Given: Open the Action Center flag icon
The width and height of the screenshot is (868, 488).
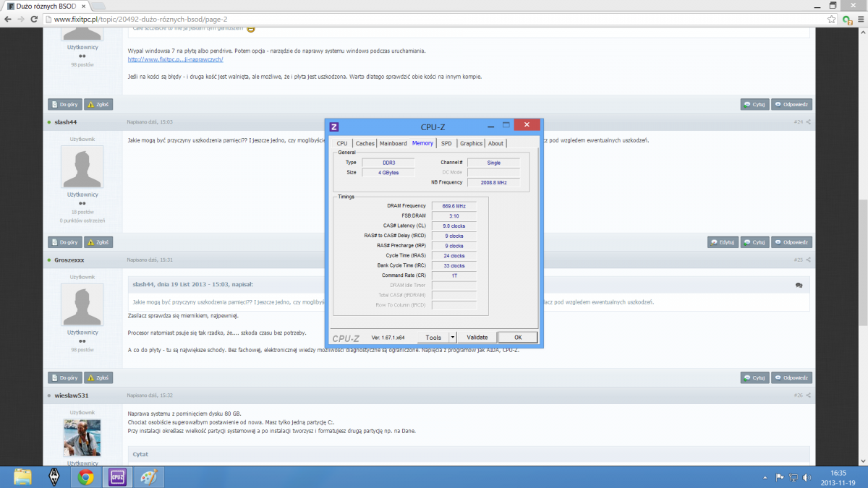Looking at the screenshot, I should coord(779,477).
